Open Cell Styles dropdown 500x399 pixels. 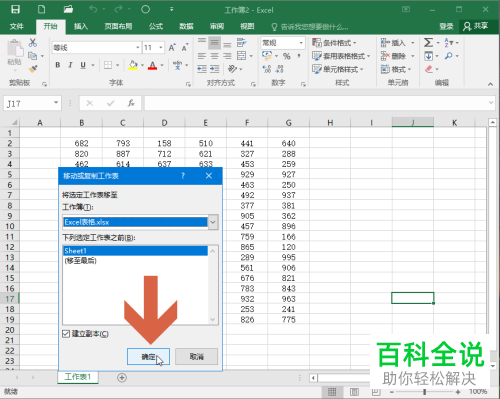338,69
